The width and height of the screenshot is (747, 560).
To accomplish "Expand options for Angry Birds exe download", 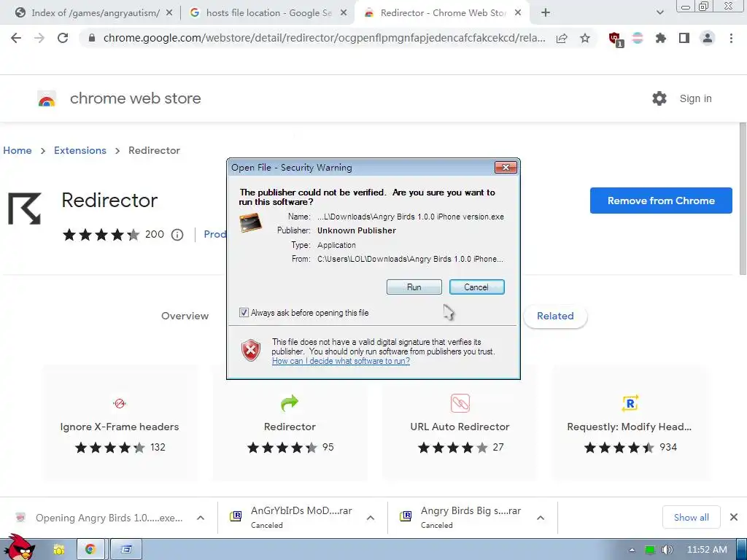I will [201, 518].
